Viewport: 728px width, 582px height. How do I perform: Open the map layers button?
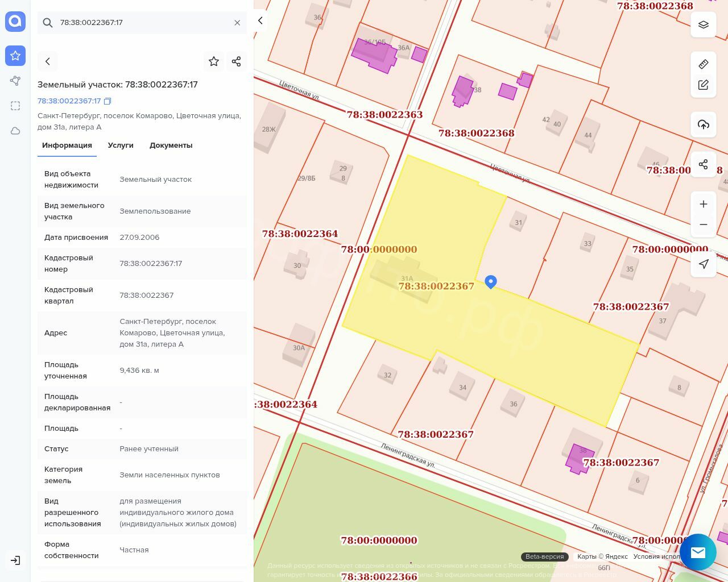[x=704, y=24]
